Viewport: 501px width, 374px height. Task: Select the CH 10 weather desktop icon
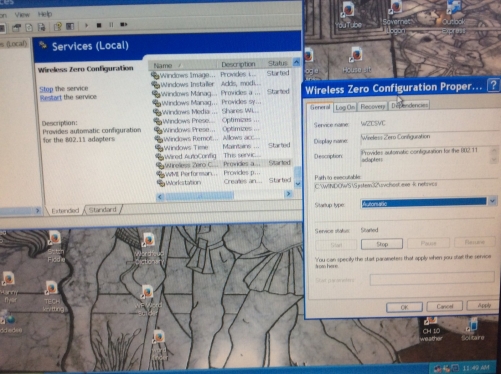coord(431,330)
